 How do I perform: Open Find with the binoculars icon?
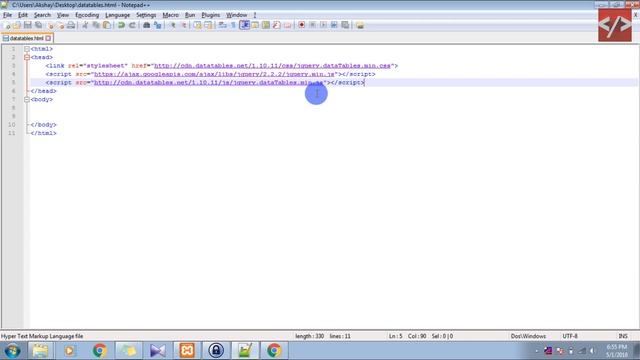pyautogui.click(x=147, y=25)
